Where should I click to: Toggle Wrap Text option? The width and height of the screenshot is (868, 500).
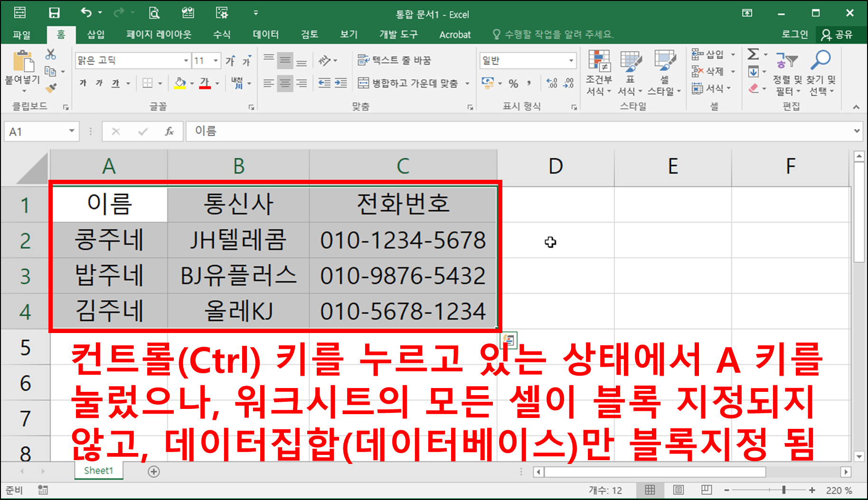coord(394,60)
